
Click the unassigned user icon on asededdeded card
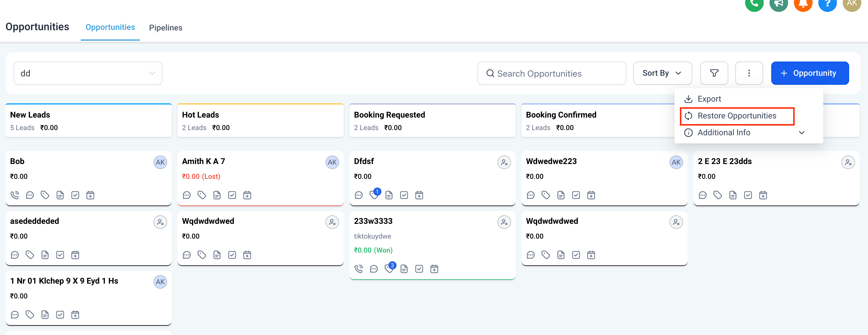(160, 222)
